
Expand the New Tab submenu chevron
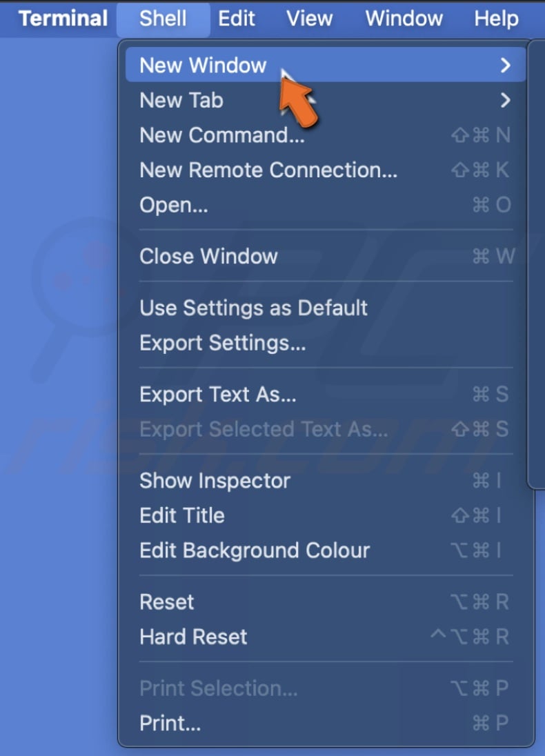pos(506,100)
